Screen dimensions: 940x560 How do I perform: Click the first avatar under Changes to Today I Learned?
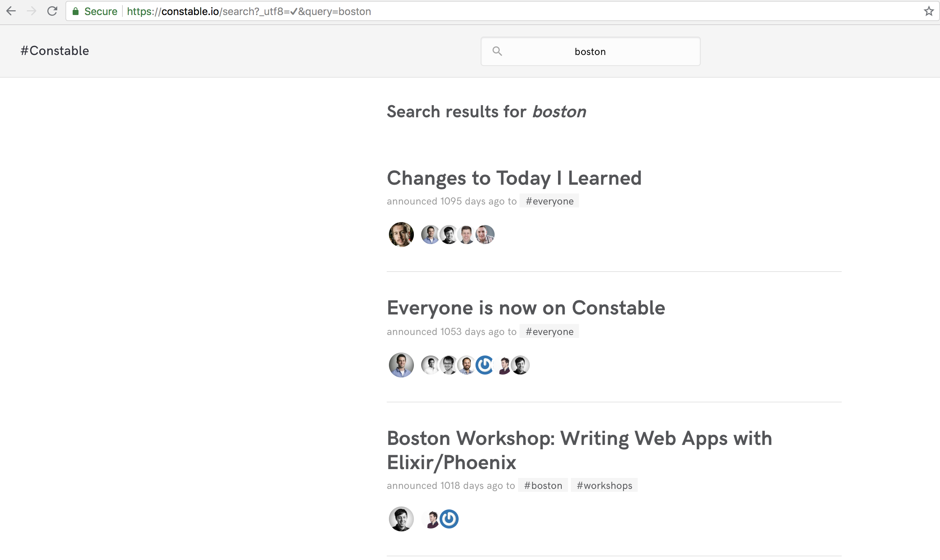tap(401, 234)
